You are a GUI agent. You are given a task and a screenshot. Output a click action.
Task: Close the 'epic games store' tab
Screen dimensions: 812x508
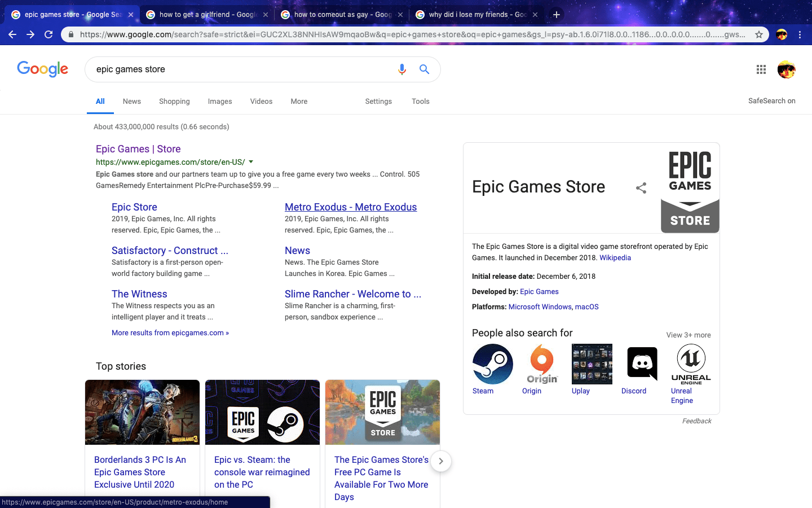[x=131, y=15]
